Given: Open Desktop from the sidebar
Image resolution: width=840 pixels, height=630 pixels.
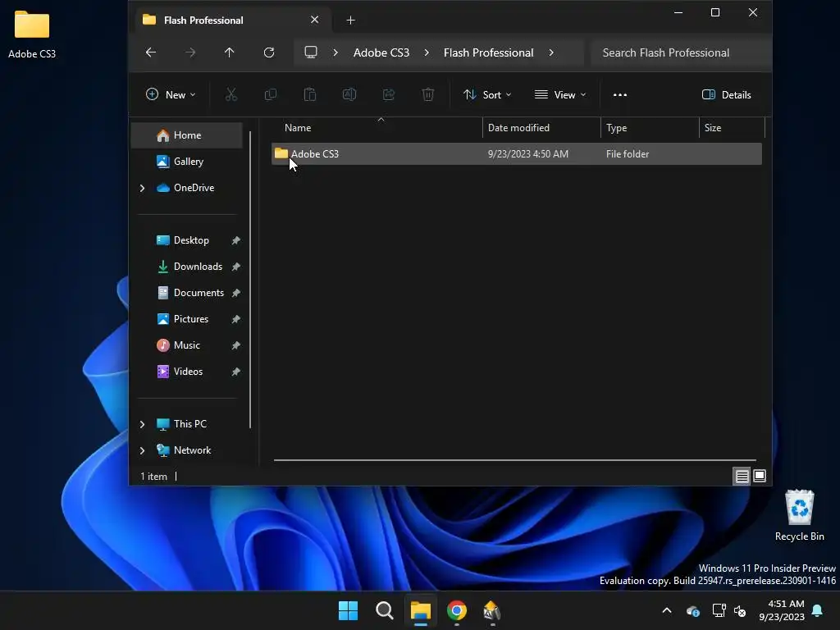Looking at the screenshot, I should tap(187, 240).
